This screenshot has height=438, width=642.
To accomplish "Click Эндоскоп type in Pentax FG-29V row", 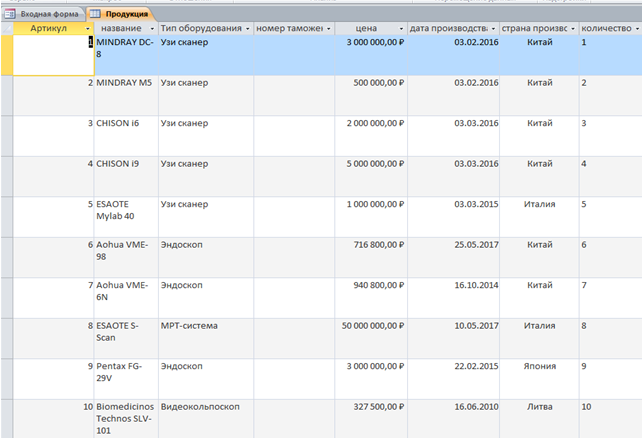I will (x=206, y=379).
